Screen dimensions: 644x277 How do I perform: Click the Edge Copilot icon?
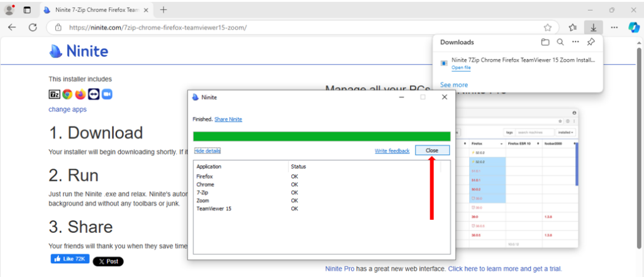click(x=633, y=27)
